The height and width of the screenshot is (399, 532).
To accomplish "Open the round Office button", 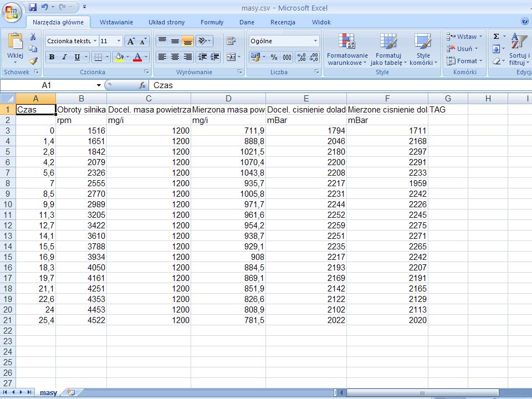I will point(12,12).
